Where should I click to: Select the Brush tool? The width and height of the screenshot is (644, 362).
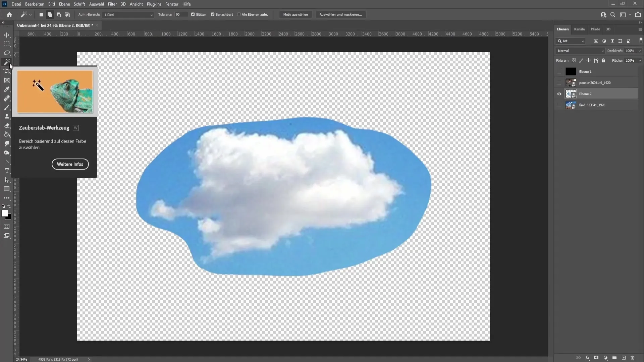click(x=7, y=107)
